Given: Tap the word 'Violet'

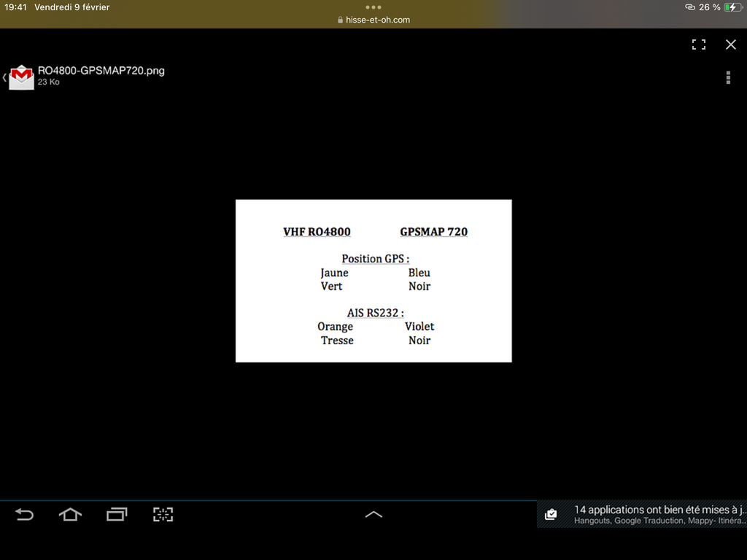Looking at the screenshot, I should click(419, 327).
